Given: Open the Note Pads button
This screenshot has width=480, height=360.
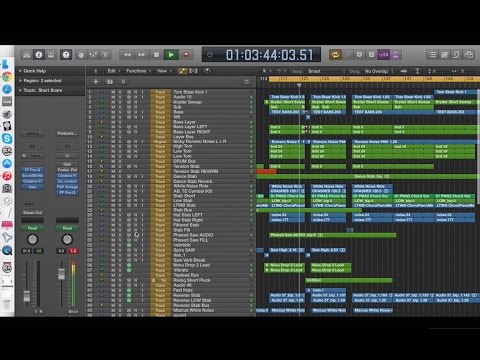Looking at the screenshot, I should (x=444, y=55).
